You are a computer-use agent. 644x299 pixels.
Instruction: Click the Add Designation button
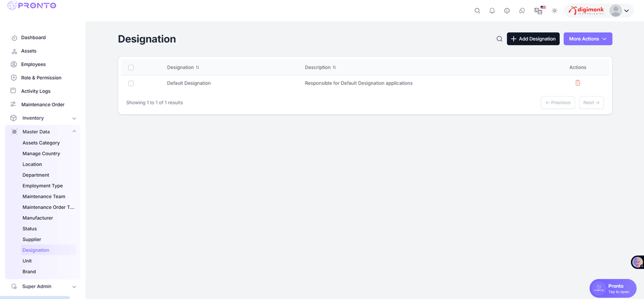[x=533, y=39]
